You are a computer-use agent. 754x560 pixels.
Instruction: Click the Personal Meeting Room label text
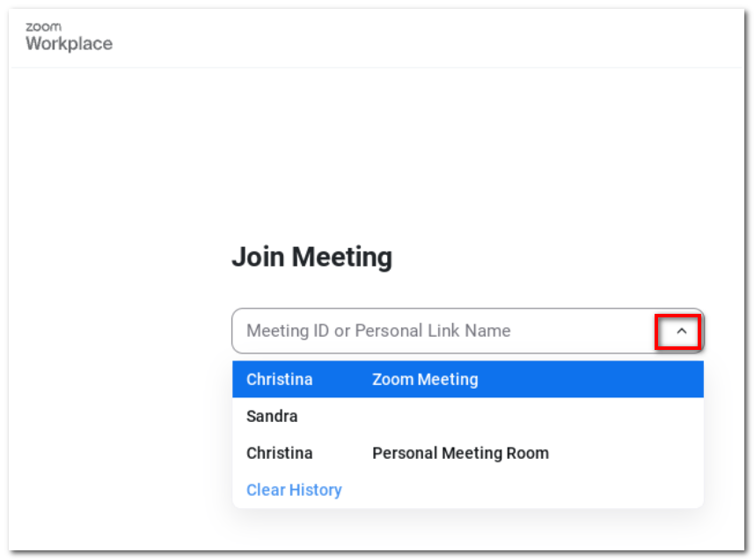[x=460, y=453]
